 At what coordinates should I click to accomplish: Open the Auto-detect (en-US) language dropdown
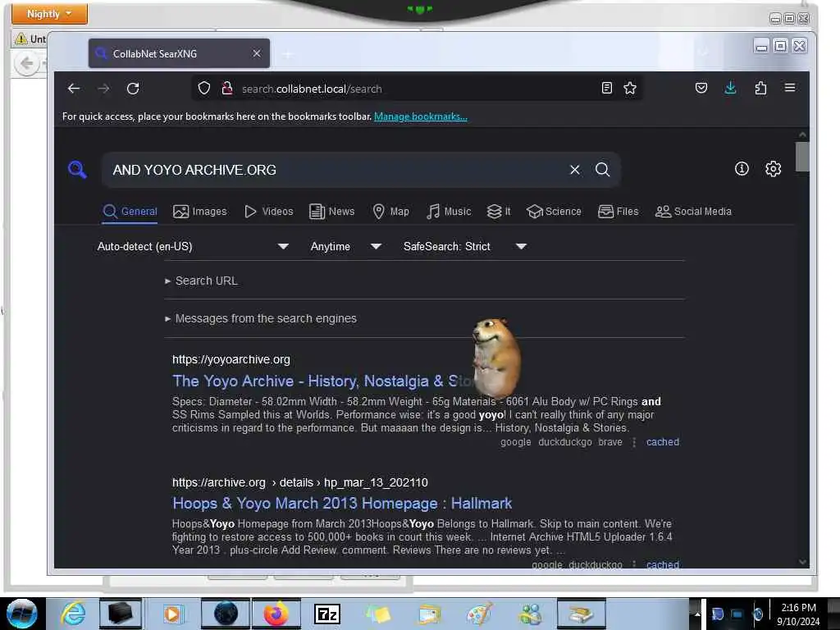click(193, 246)
